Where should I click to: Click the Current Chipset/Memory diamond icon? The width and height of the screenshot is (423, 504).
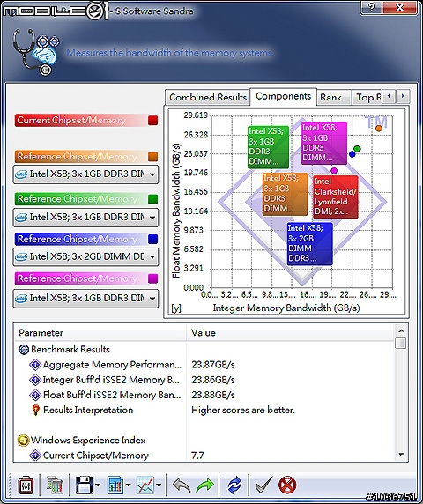pos(35,456)
